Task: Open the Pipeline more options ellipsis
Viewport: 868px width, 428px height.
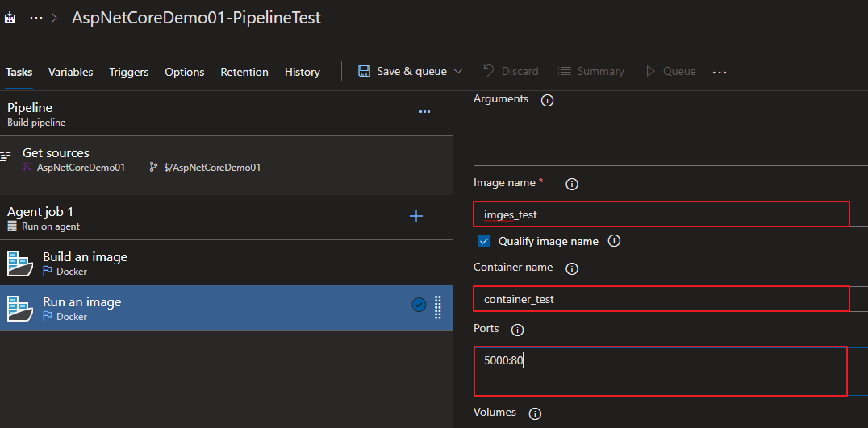Action: click(424, 112)
